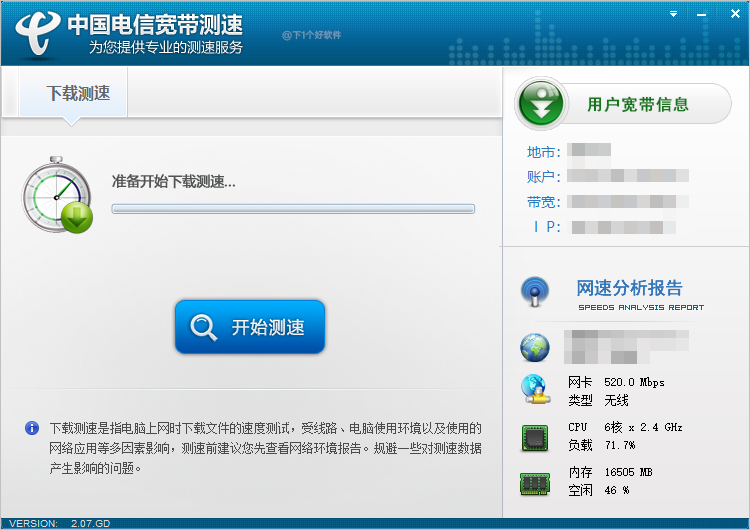
Task: Click the 地市: label
Action: click(543, 152)
